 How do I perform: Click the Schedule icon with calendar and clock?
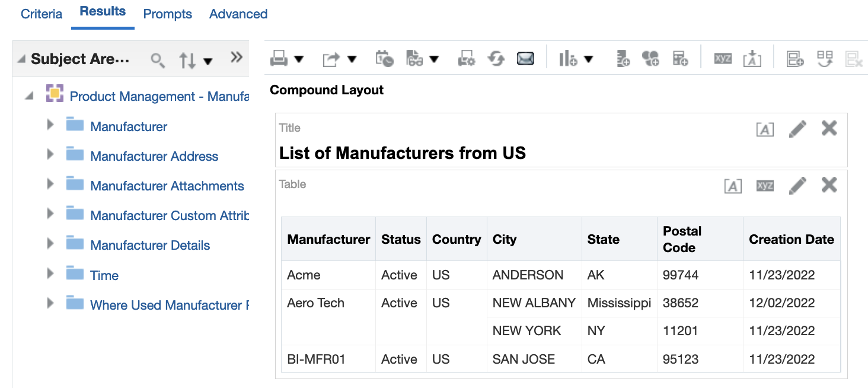[384, 58]
